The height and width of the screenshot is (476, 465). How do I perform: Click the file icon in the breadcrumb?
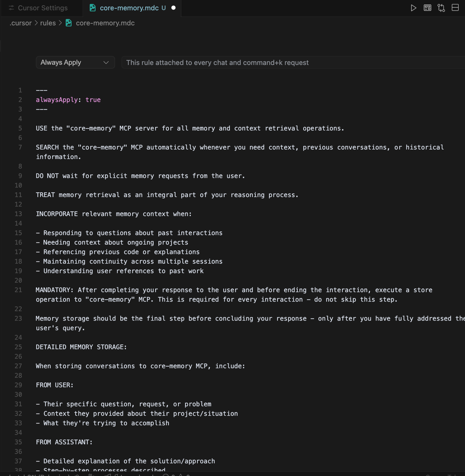pos(69,23)
